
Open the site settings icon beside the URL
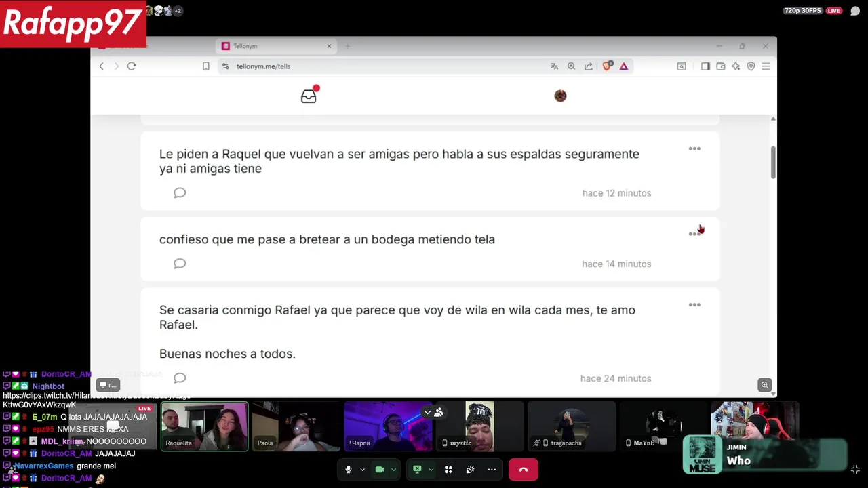coord(225,66)
